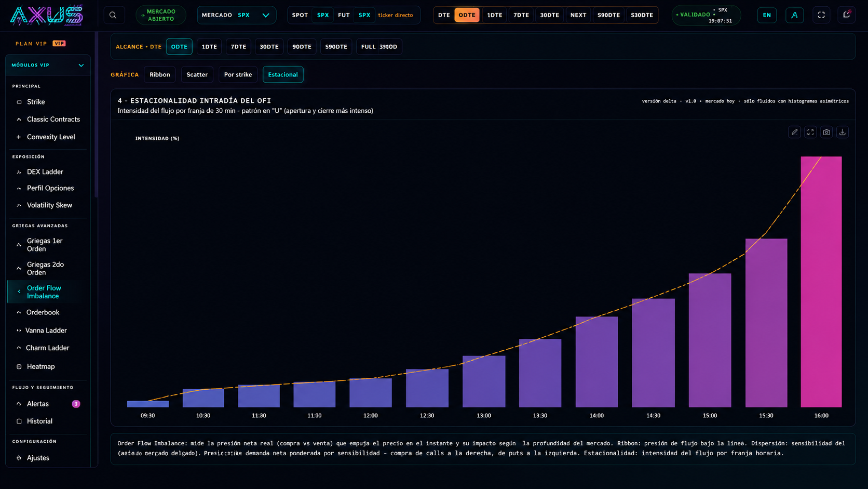
Task: Switch to the Ribbon chart tab
Action: (160, 75)
